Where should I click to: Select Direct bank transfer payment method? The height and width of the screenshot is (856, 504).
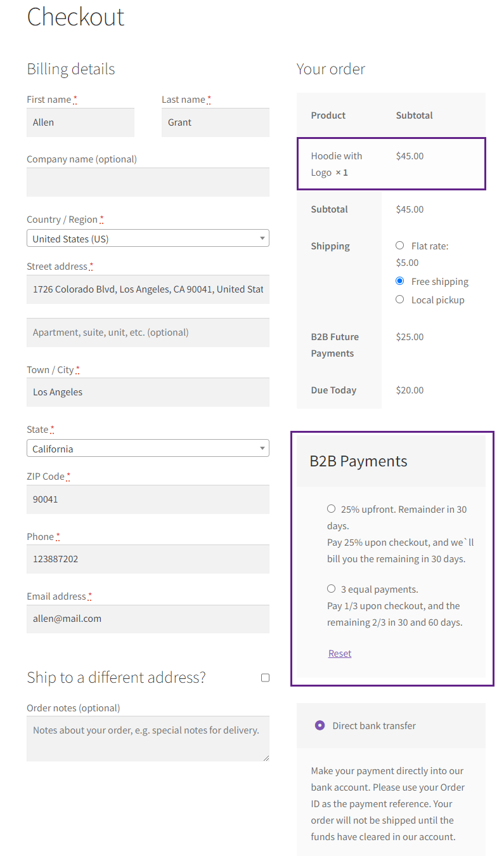pyautogui.click(x=320, y=725)
